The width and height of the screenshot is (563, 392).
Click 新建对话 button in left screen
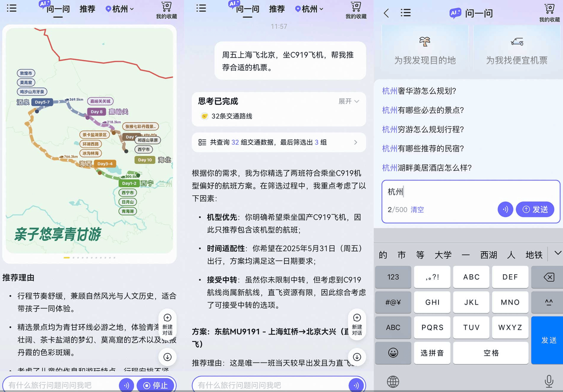(x=167, y=325)
